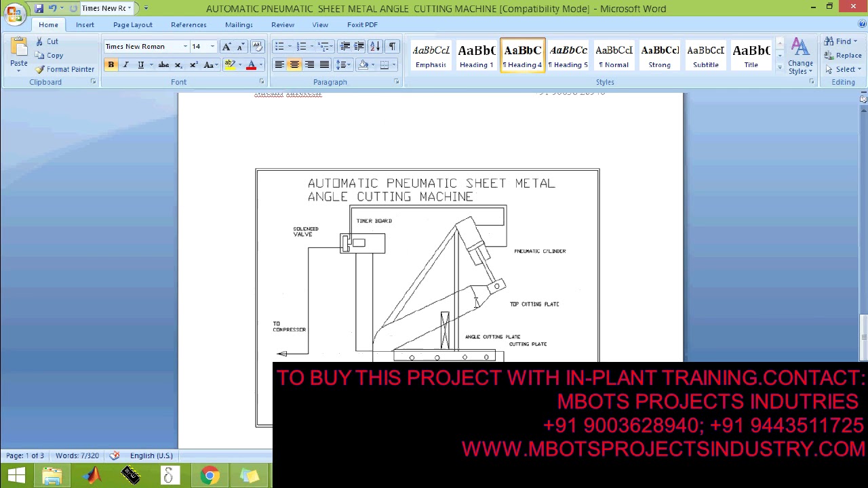Viewport: 868px width, 488px height.
Task: Open Change Styles menu
Action: [x=800, y=56]
